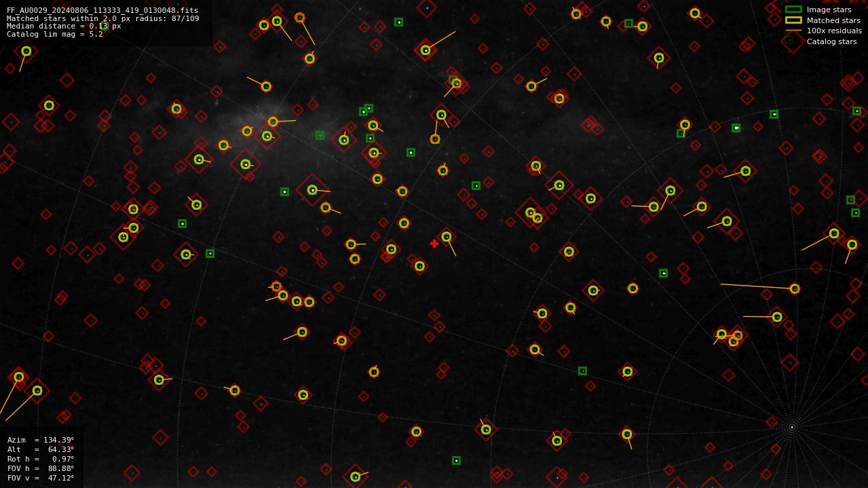Click the '100x residuals' legend label
Screen dimensions: 868x488
click(x=834, y=31)
